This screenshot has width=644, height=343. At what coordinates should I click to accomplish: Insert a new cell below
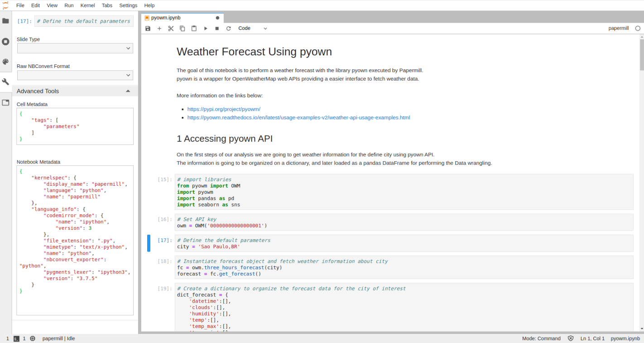pyautogui.click(x=159, y=28)
